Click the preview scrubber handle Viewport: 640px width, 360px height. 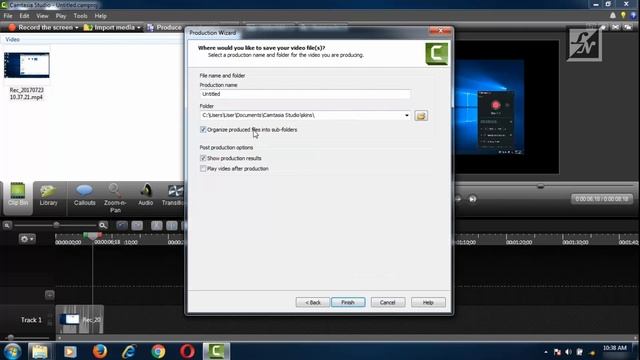coord(540,186)
